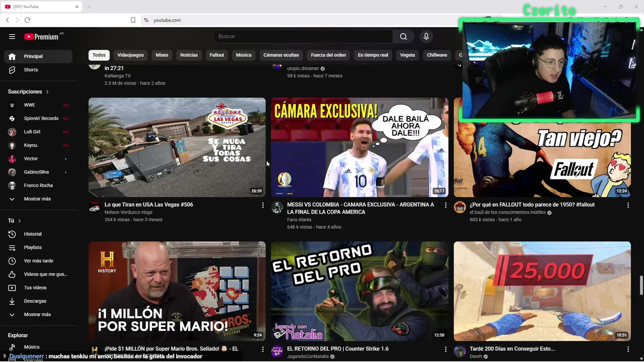
Task: Open the Spinnin' Records channel
Action: pyautogui.click(x=38, y=119)
